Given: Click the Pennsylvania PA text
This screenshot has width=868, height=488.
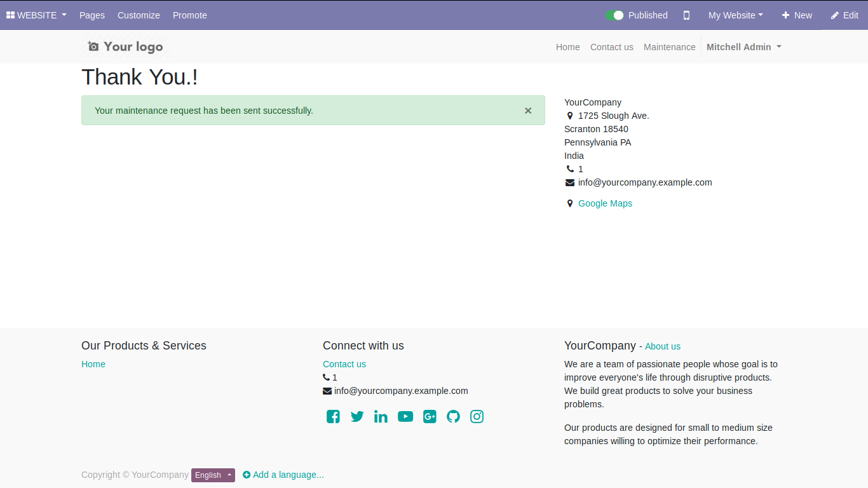Looking at the screenshot, I should tap(598, 142).
